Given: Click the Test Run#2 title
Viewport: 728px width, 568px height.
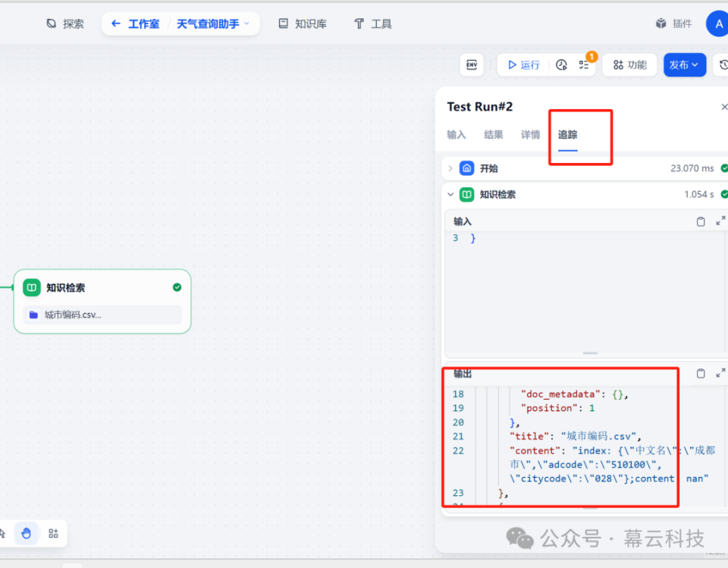Looking at the screenshot, I should [x=479, y=107].
